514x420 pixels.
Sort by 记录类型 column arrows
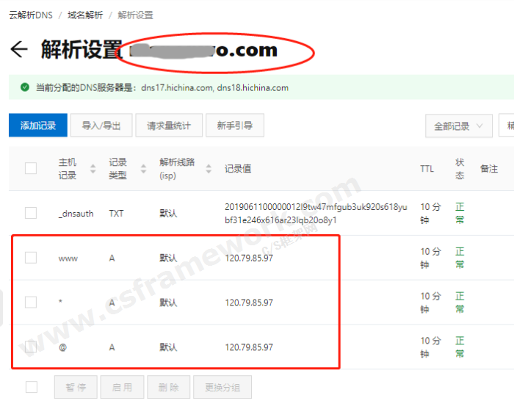tap(143, 169)
